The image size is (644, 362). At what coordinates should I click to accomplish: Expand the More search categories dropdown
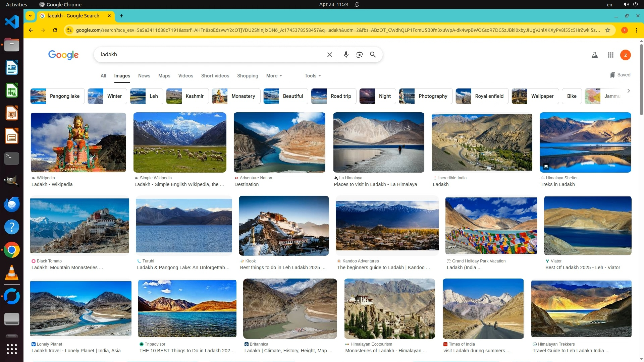274,76
